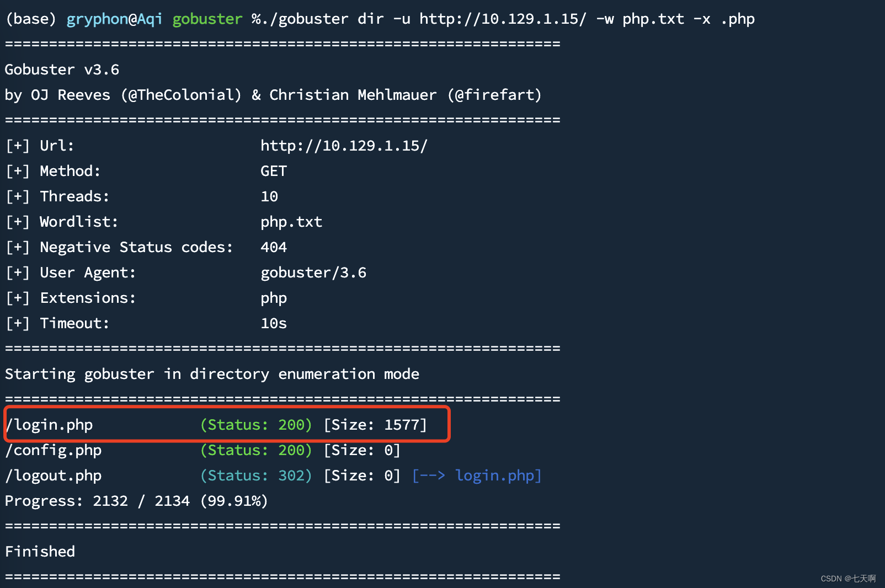Click the Finished line

pyautogui.click(x=40, y=552)
